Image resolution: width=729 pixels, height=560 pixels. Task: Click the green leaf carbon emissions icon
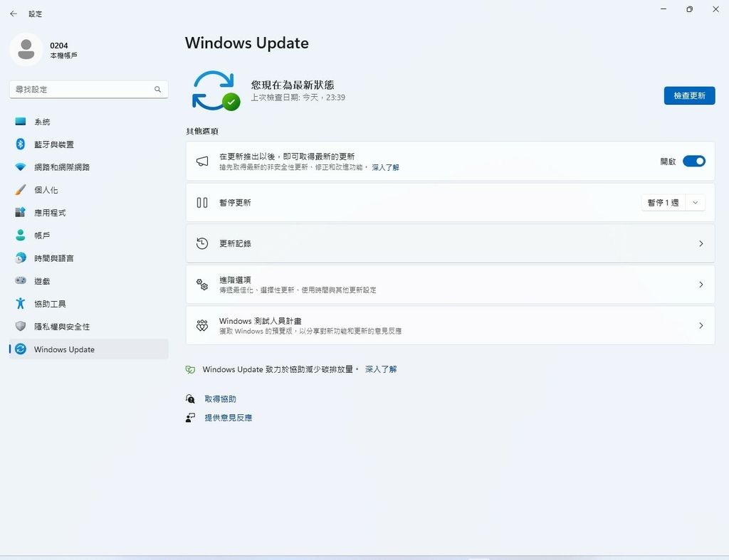coord(190,369)
